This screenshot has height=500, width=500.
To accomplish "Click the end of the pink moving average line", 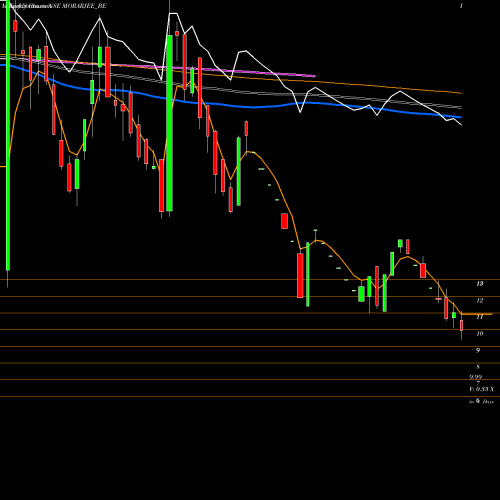I will click(x=315, y=76).
